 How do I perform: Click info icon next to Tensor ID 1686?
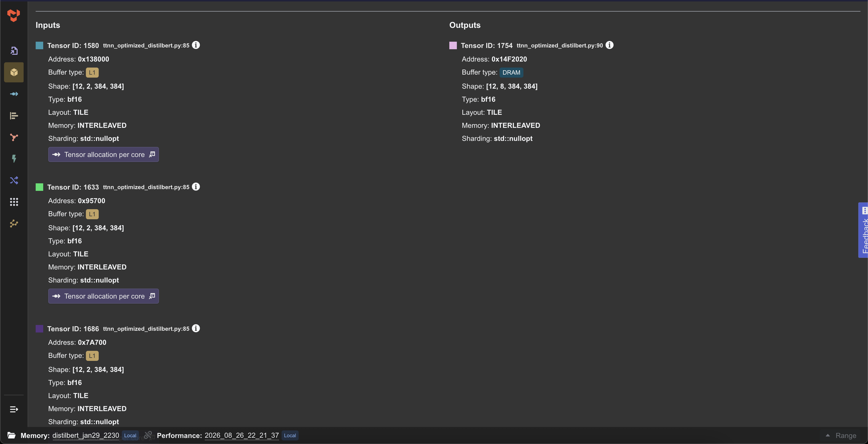pyautogui.click(x=196, y=328)
